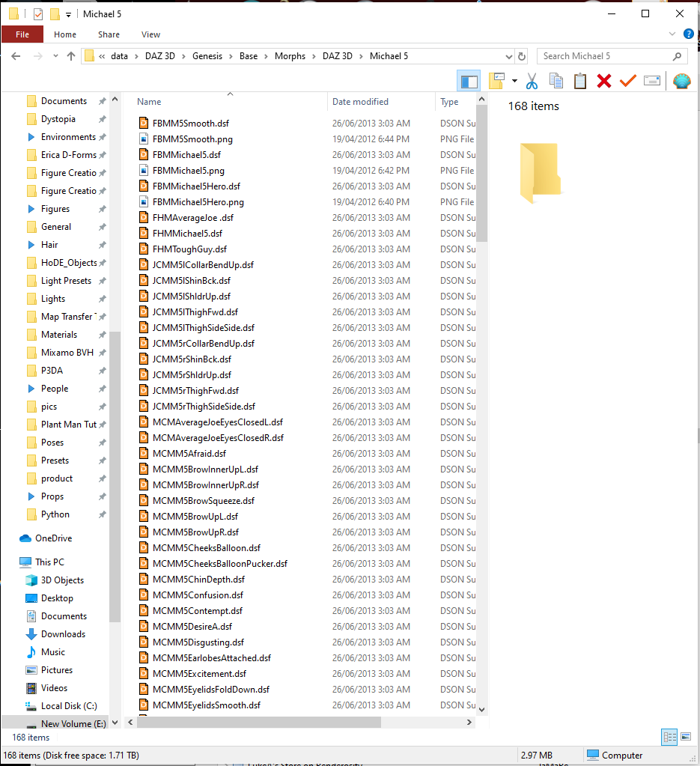Select FBMM5Smooth.dsf file
Screen dimensions: 700x766
coord(190,124)
